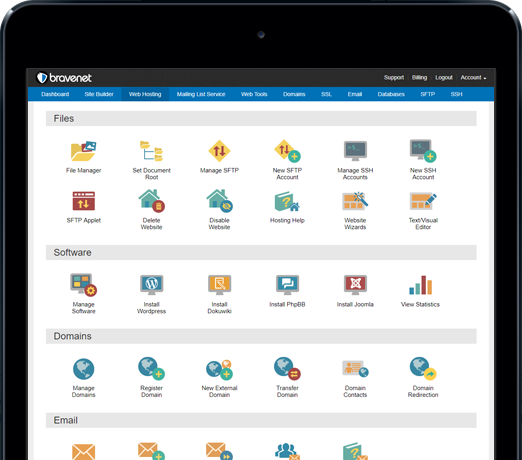Go to the Email navigation tab

355,94
